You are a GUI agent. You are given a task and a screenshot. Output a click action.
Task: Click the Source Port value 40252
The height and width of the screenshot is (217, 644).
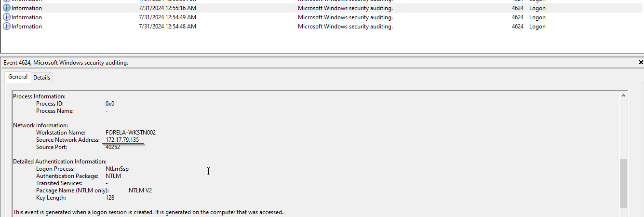[113, 147]
